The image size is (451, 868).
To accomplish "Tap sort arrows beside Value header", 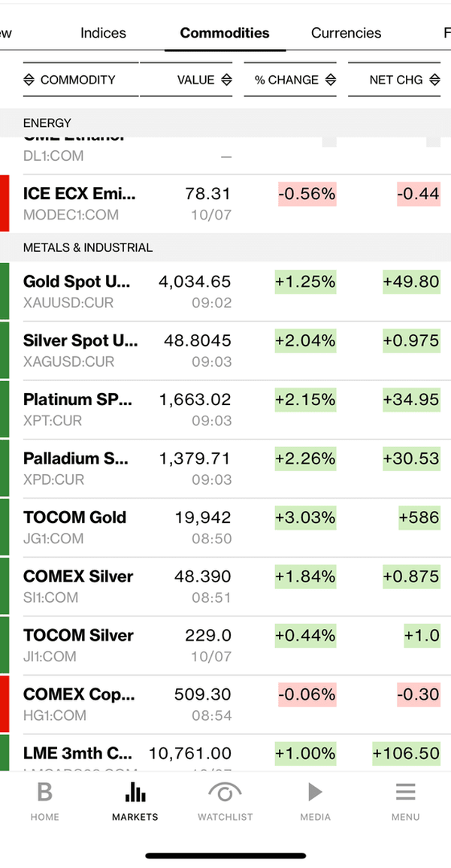I will tap(226, 80).
